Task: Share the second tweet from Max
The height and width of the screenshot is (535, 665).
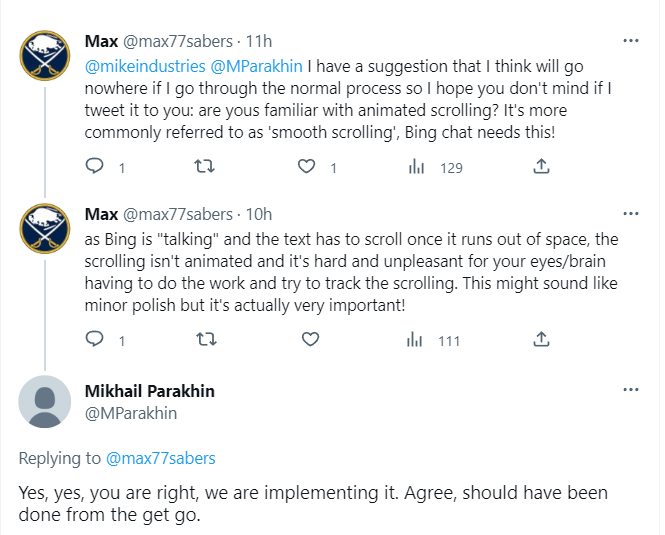Action: (541, 339)
